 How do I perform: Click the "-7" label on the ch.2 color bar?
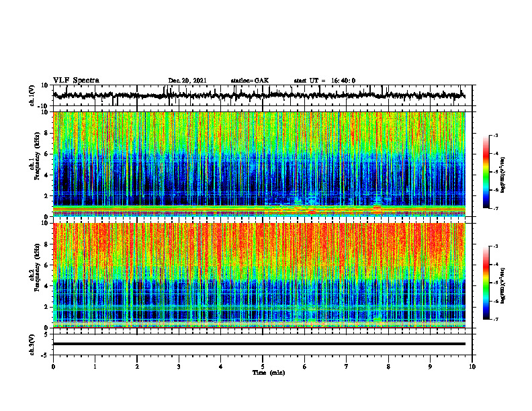496,319
